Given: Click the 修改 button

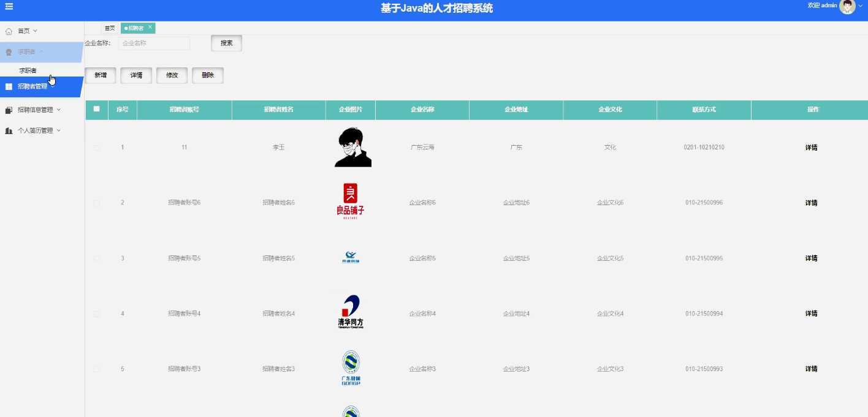Looking at the screenshot, I should [172, 75].
